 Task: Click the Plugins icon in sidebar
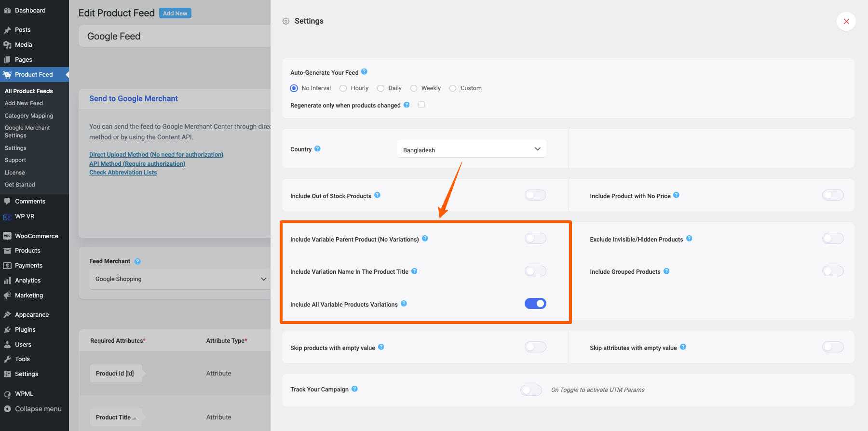[7, 330]
